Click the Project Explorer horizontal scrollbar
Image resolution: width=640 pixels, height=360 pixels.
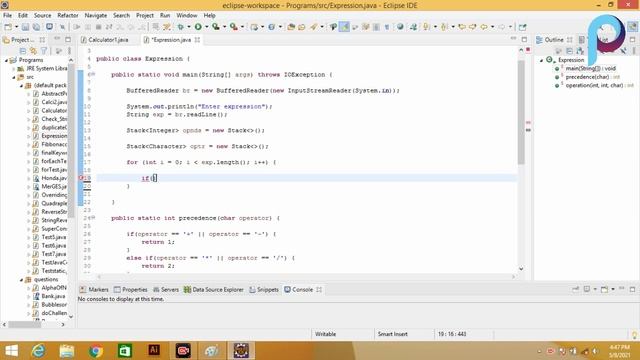(x=24, y=325)
